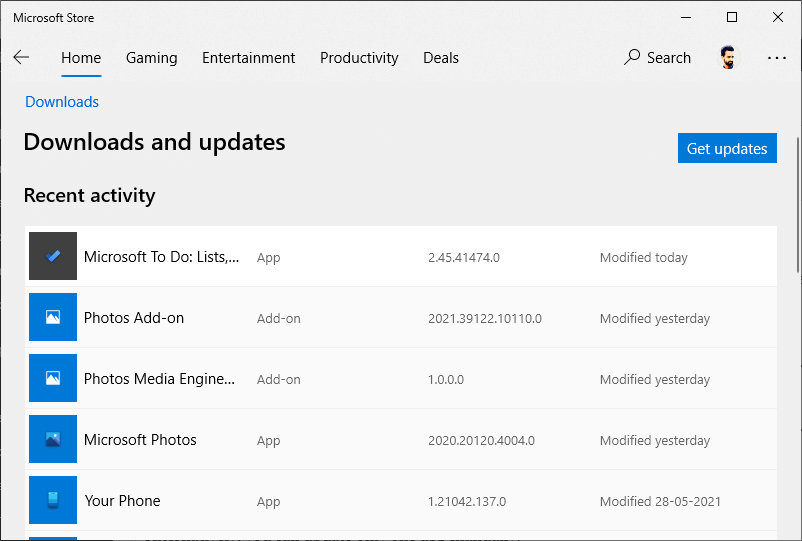Click the Modified today label

643,257
